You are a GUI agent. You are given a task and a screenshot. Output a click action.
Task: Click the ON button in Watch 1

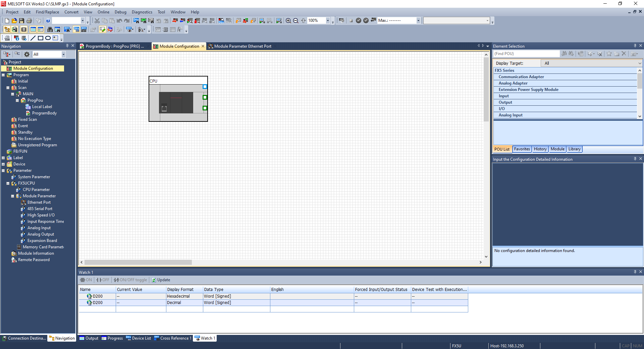86,280
